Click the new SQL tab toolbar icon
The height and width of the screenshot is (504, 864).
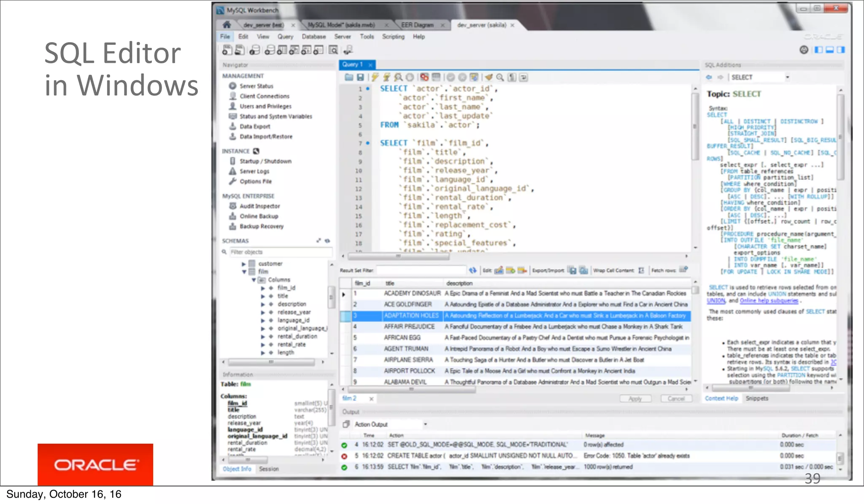click(x=227, y=50)
